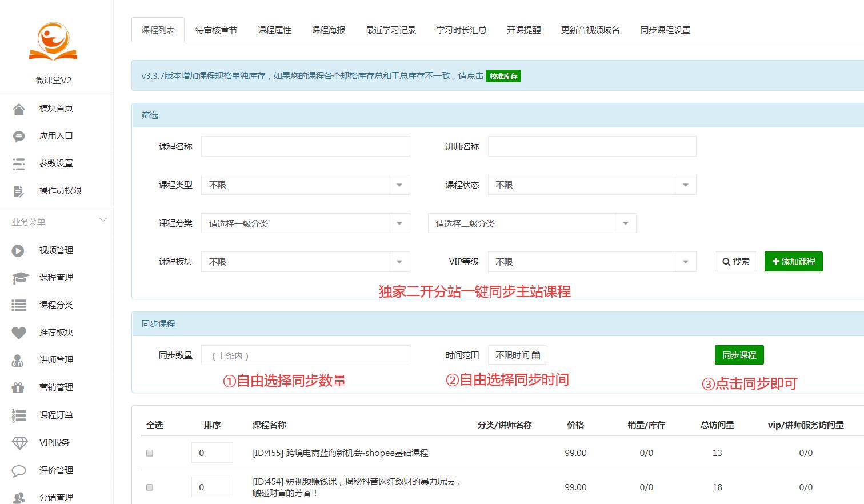864x504 pixels.
Task: Switch to the 待审核章节 tab
Action: click(216, 30)
